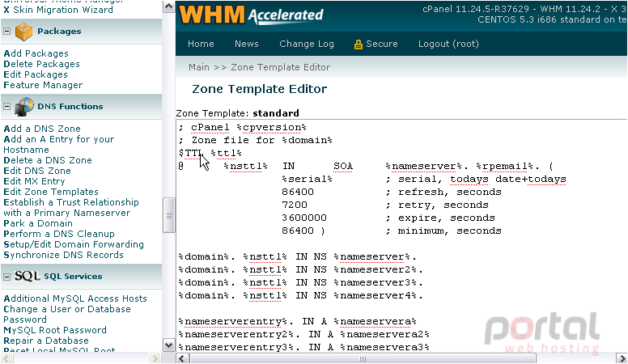Open Edit Packages link
628x364 pixels.
[36, 74]
